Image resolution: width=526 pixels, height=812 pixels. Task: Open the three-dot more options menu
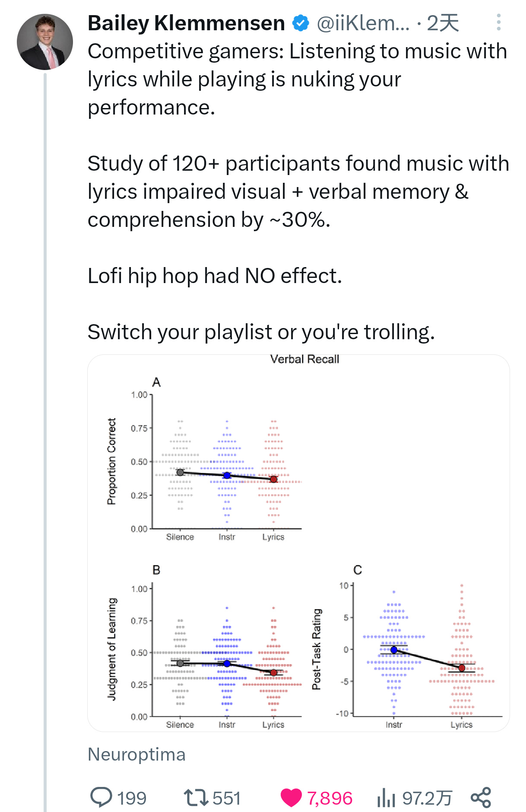pos(498,22)
